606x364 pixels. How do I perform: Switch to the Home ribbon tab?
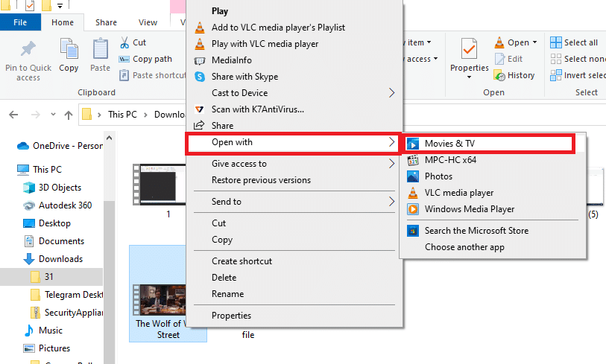(63, 22)
